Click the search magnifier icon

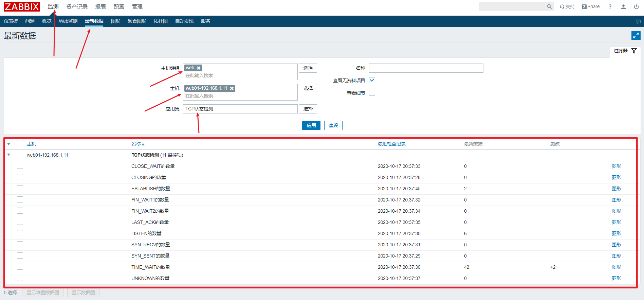point(549,6)
